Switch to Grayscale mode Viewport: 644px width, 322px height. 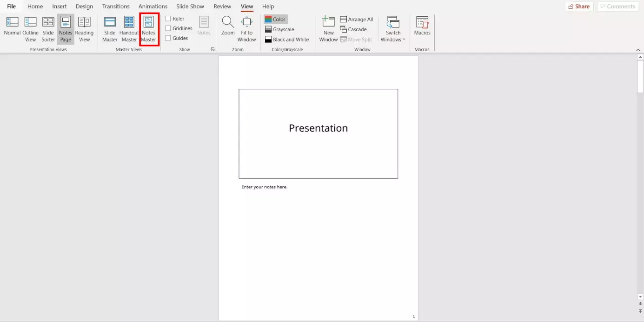[280, 29]
